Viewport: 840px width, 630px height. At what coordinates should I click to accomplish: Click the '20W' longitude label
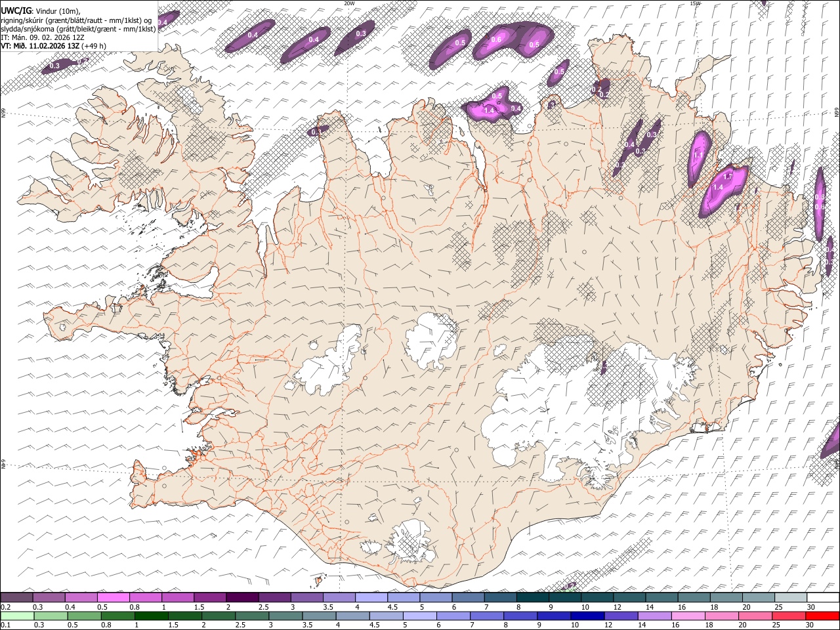click(349, 3)
